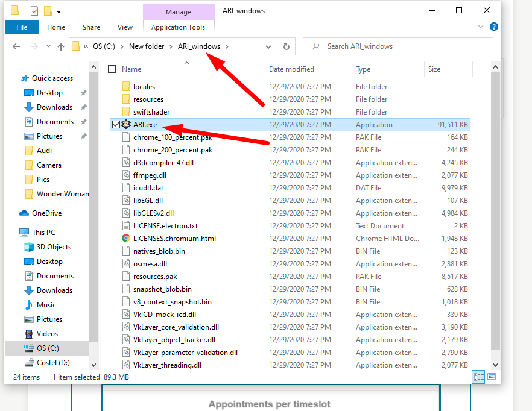
Task: Click the file list vertical scrollbar
Action: pos(495,210)
